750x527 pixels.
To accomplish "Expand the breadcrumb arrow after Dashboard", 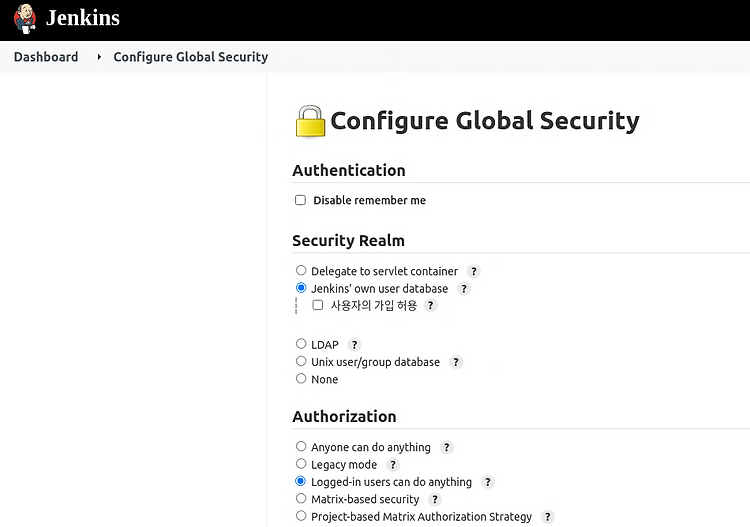I will [99, 57].
